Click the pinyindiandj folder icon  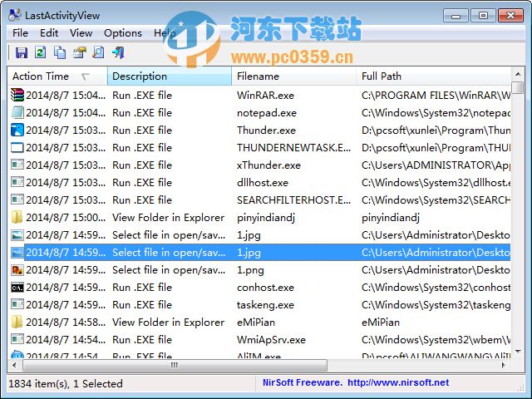(x=17, y=217)
